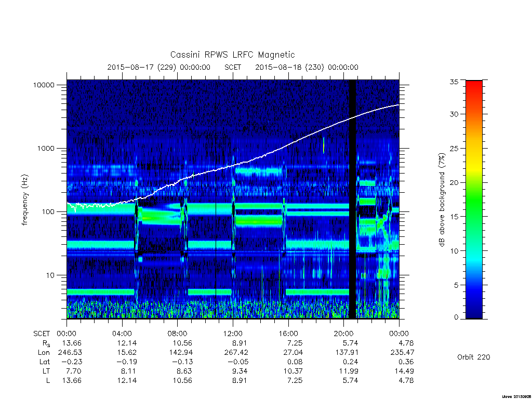Click the 35 tick on the colorbar
The width and height of the screenshot is (532, 399).
pos(454,82)
